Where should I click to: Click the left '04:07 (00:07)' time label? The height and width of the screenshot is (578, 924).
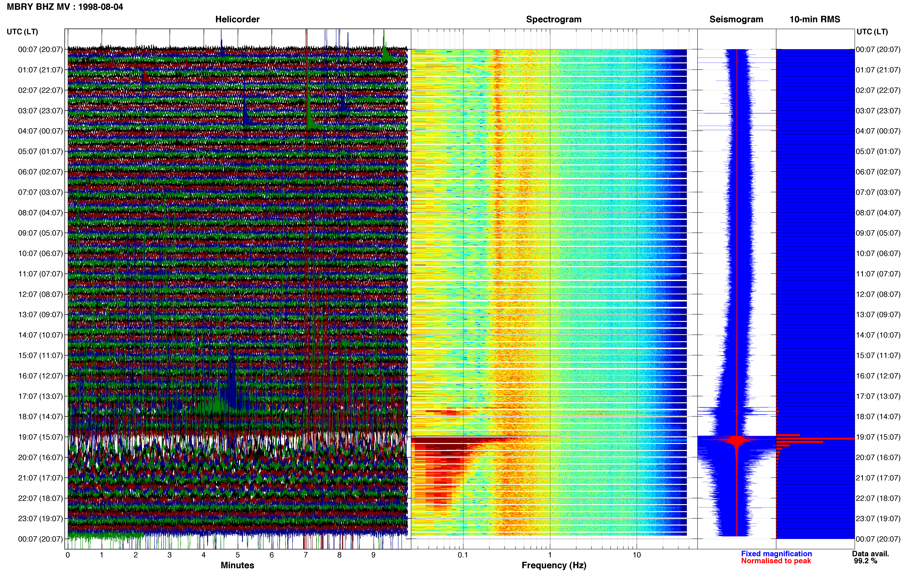pyautogui.click(x=40, y=131)
